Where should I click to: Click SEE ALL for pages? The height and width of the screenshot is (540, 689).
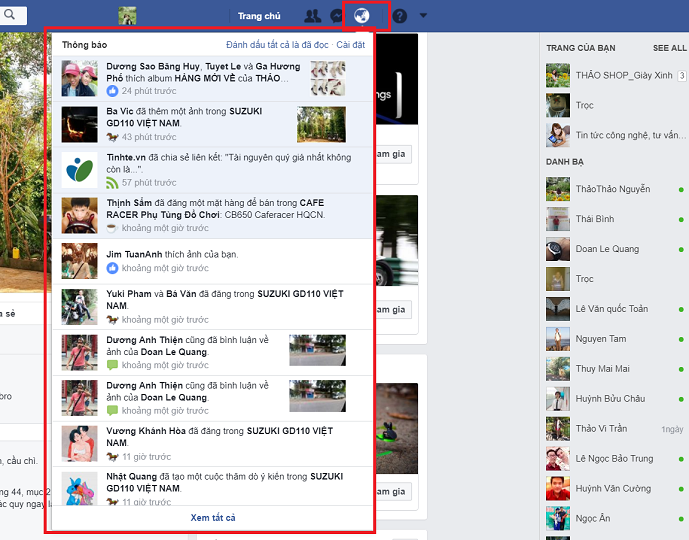click(x=669, y=48)
